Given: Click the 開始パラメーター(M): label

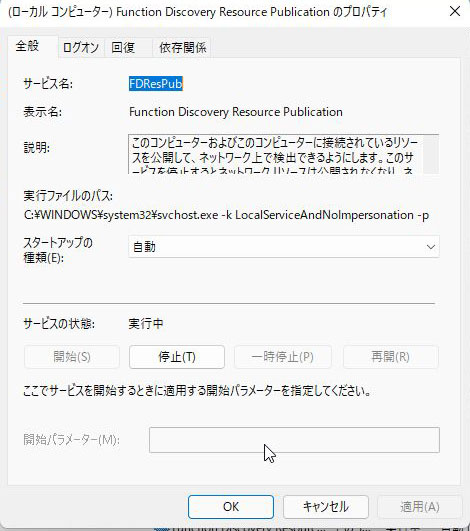Looking at the screenshot, I should tap(71, 440).
